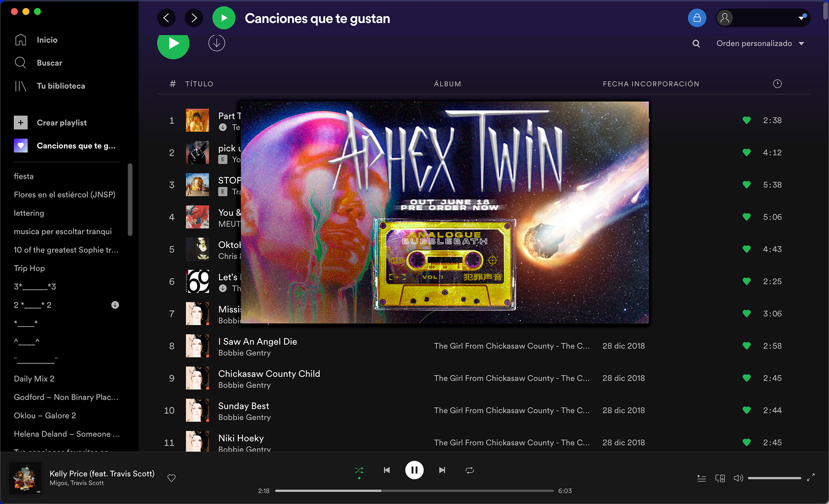The image size is (829, 504).
Task: Open Canciones que te gustan in sidebar
Action: (x=65, y=146)
